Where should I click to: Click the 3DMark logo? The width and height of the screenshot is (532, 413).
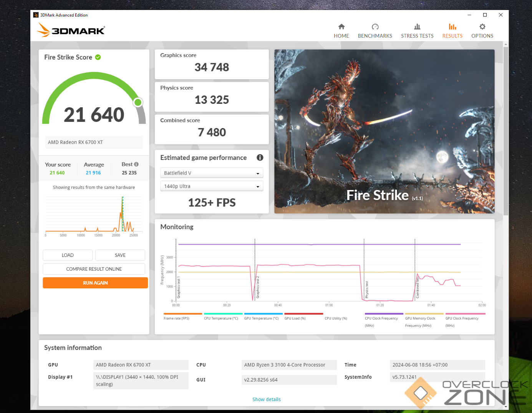[x=71, y=30]
